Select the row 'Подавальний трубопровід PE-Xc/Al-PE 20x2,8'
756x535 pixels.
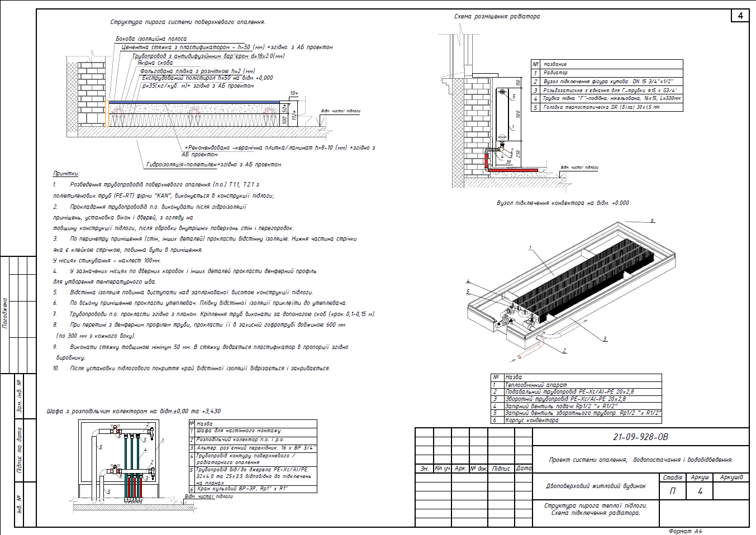click(576, 391)
